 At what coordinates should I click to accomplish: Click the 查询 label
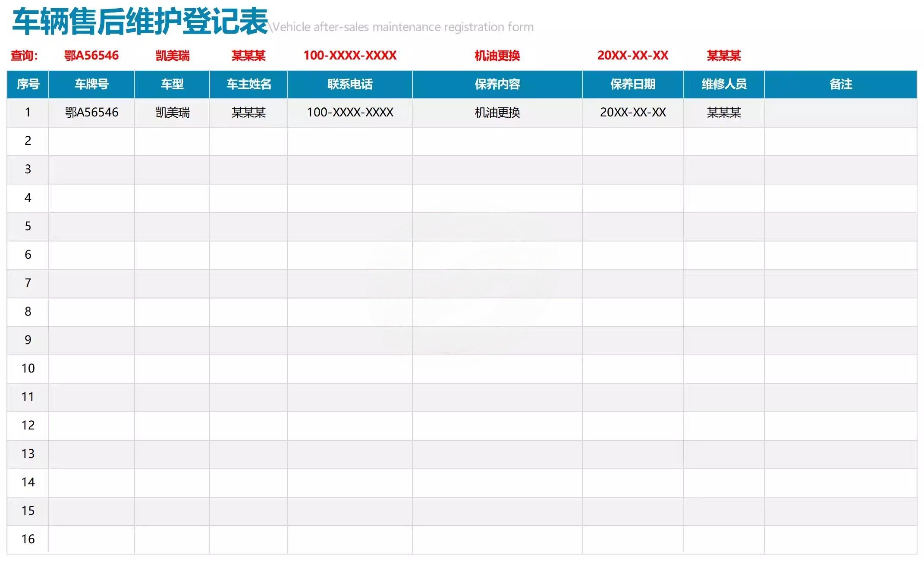pos(24,56)
